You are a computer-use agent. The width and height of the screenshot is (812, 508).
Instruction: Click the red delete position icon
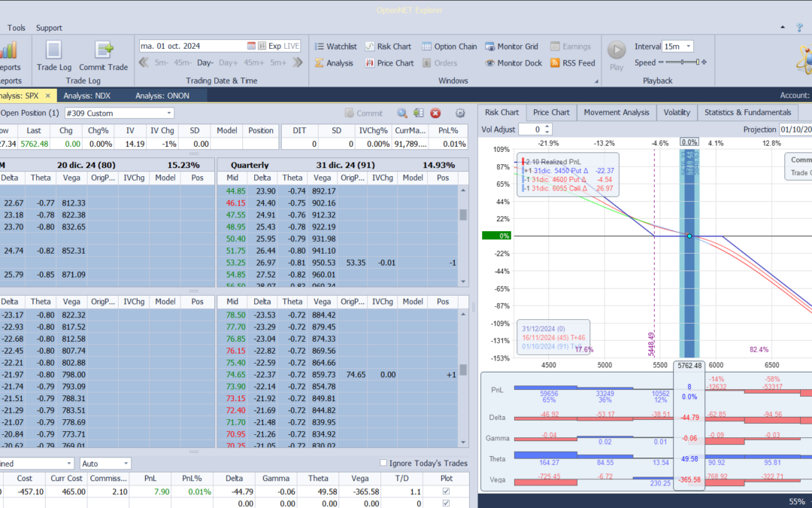click(435, 113)
